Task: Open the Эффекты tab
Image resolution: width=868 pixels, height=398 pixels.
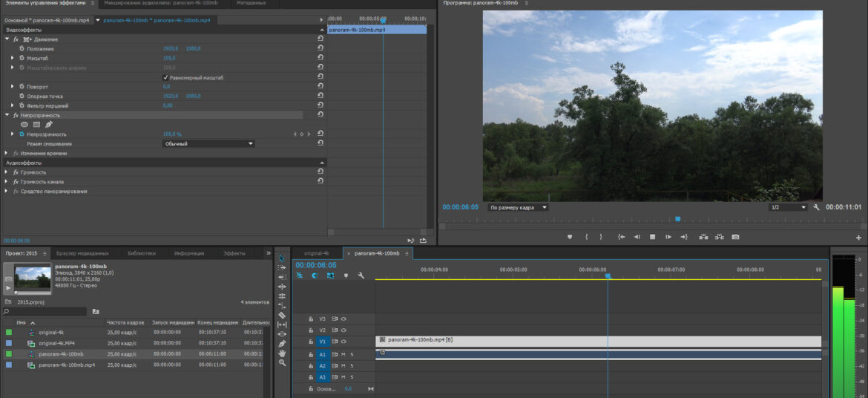Action: tap(234, 253)
